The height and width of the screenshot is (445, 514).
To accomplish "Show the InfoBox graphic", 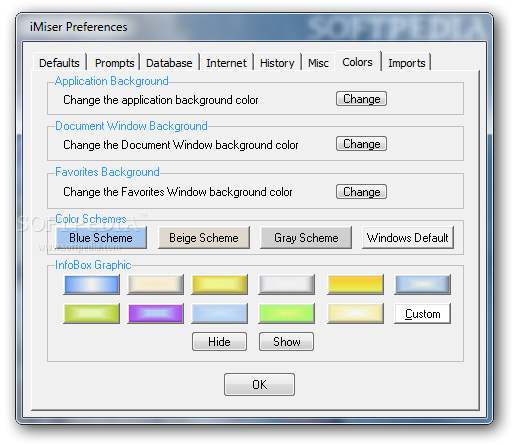I will click(286, 341).
